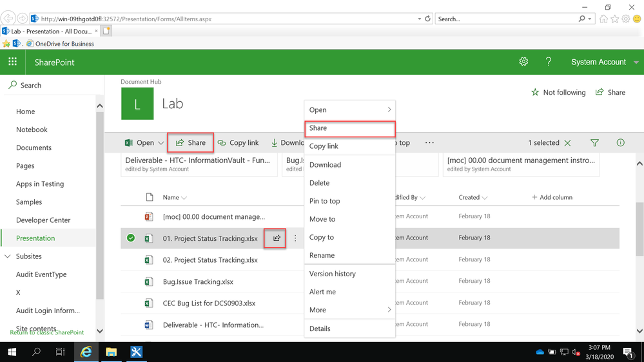Click the Lab - Presentation browser tab
The width and height of the screenshot is (644, 362).
50,31
